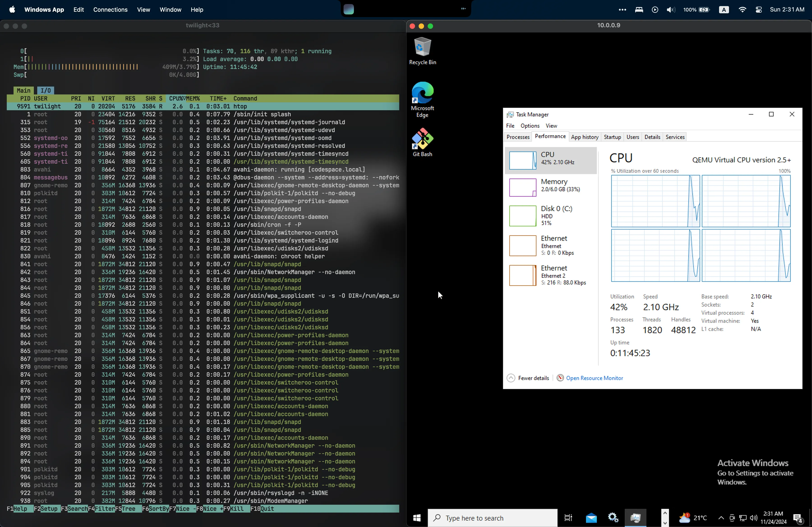
Task: Switch to the Processes tab
Action: [518, 137]
